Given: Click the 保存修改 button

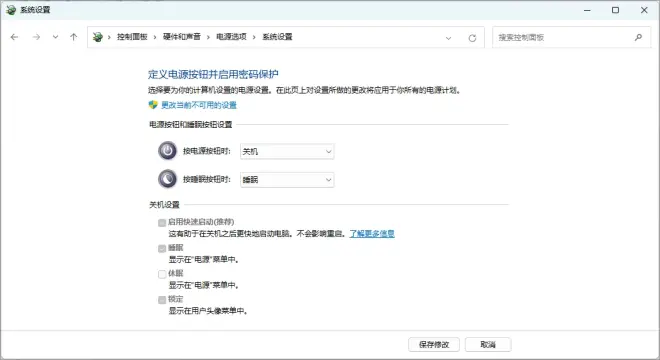Looking at the screenshot, I should (434, 344).
